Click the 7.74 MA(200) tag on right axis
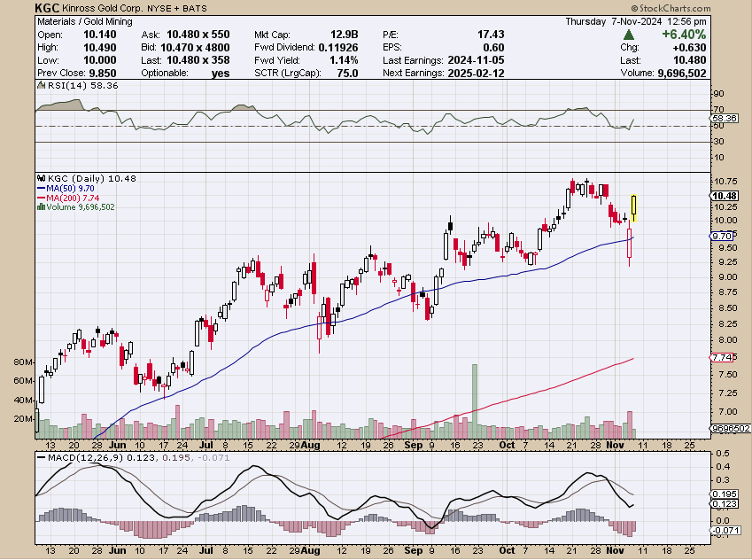This screenshot has width=752, height=560. [x=722, y=357]
